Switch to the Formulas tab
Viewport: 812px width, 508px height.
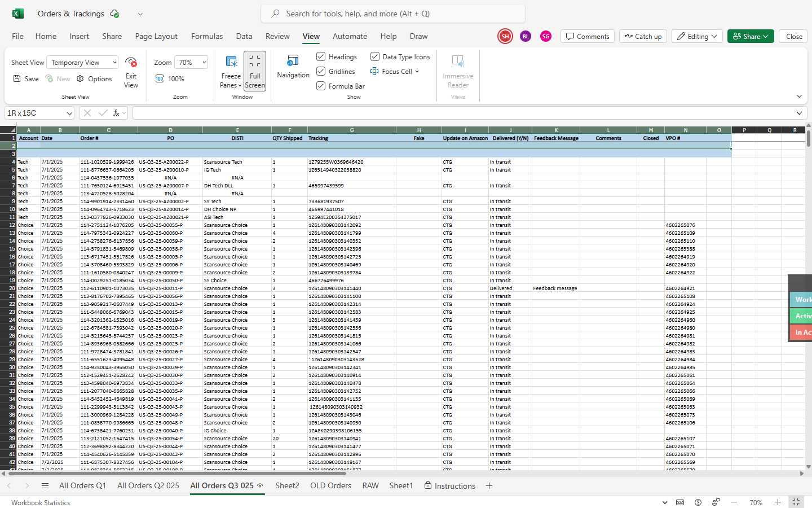207,36
